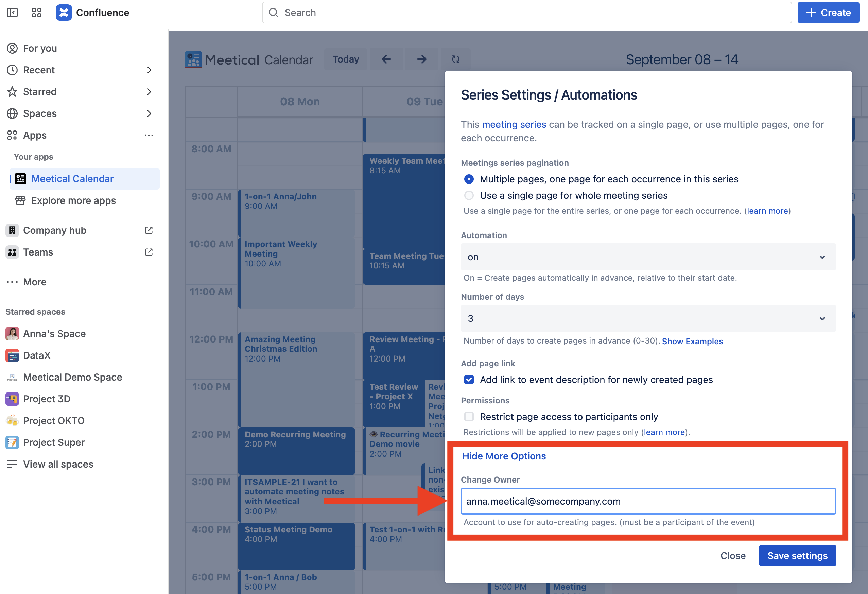Open permissions learn more link

(664, 432)
